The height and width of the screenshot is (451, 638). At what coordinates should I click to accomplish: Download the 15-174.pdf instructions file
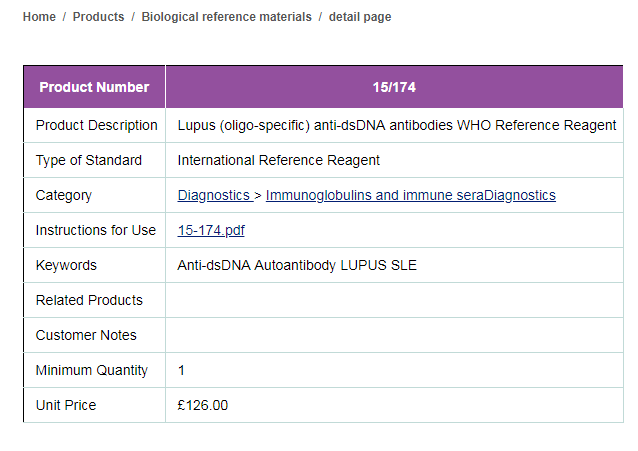point(211,231)
